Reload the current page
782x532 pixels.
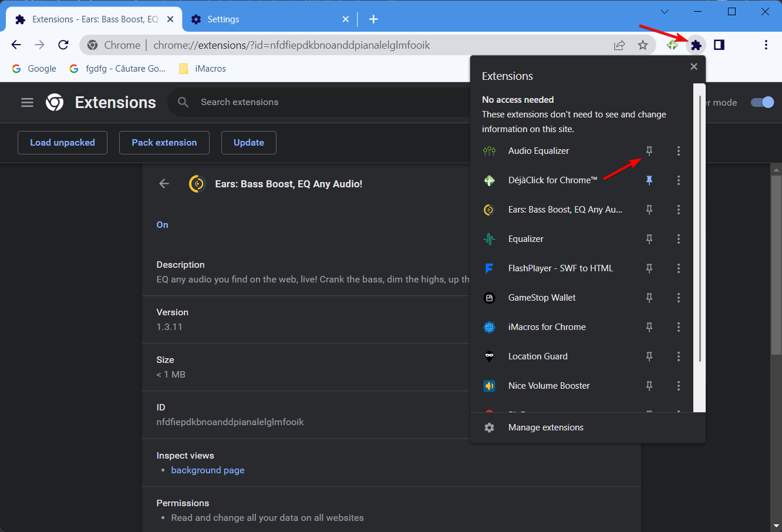pos(63,45)
